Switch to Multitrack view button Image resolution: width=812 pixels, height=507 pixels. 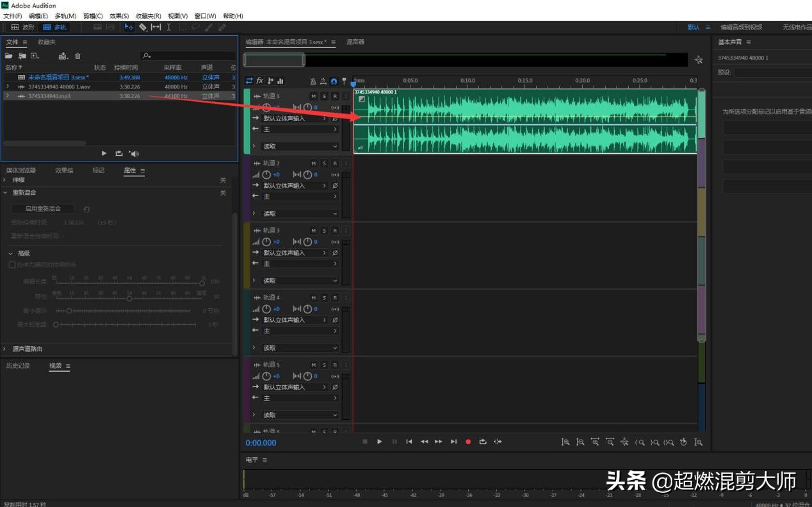(55, 28)
